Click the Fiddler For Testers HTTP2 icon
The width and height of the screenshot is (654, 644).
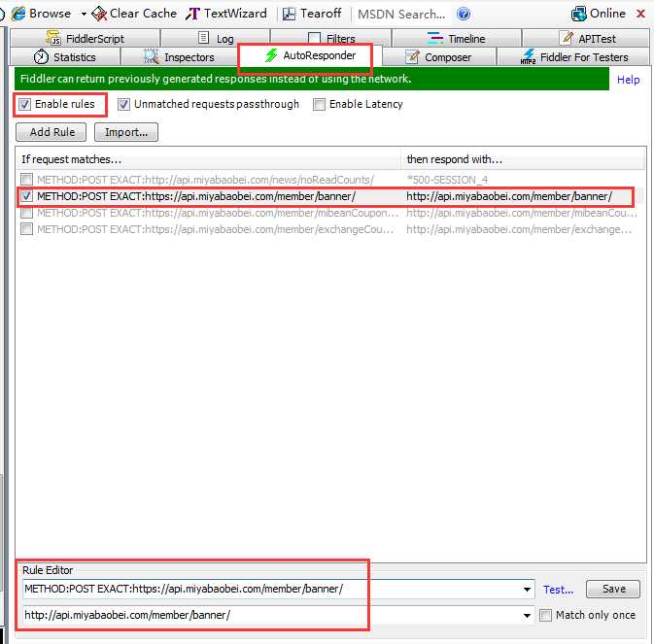pyautogui.click(x=529, y=56)
